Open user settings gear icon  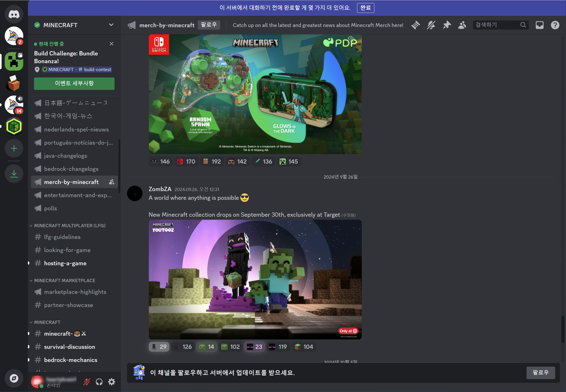(112, 382)
